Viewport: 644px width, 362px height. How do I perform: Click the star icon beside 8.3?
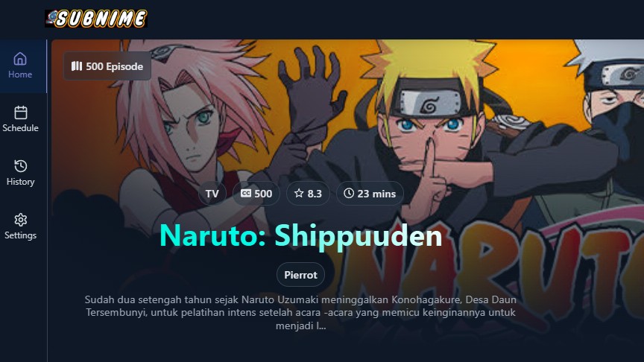299,193
